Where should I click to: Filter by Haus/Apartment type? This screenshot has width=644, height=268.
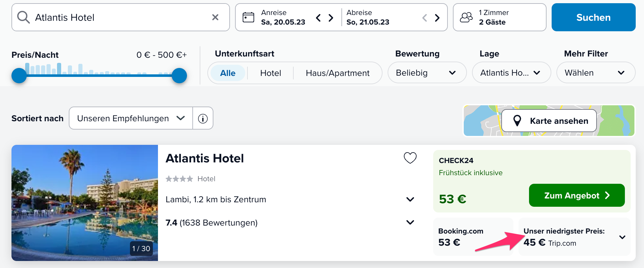point(338,73)
